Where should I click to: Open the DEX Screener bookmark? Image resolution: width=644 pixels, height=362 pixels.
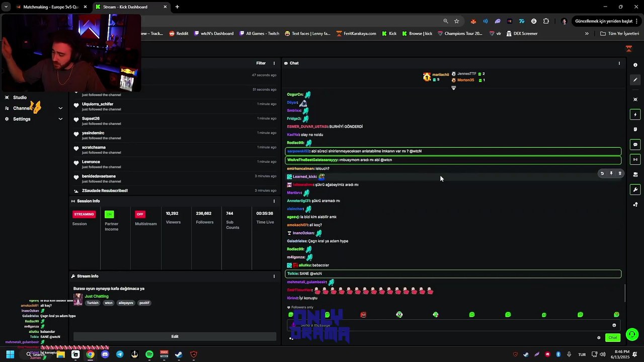coord(522,34)
